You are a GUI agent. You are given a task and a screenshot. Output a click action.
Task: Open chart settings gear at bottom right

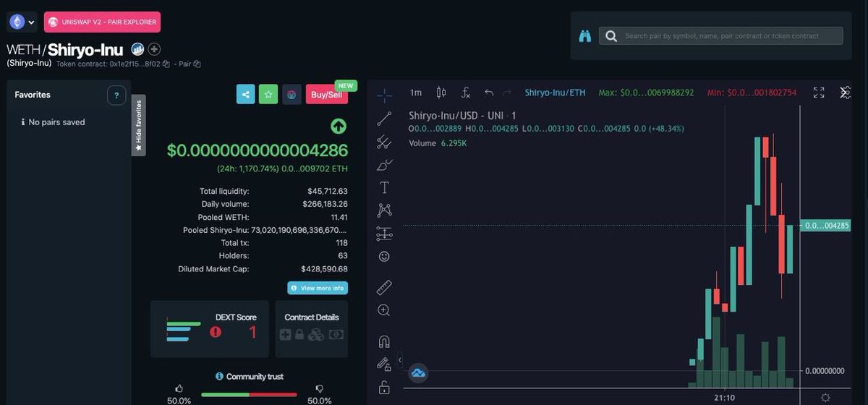coord(826,397)
